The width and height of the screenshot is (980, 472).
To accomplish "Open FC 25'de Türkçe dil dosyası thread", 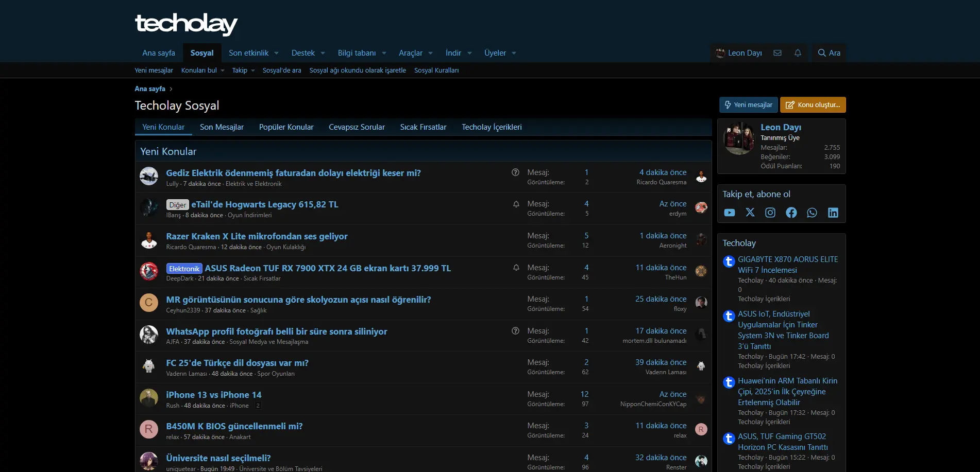I will 237,363.
